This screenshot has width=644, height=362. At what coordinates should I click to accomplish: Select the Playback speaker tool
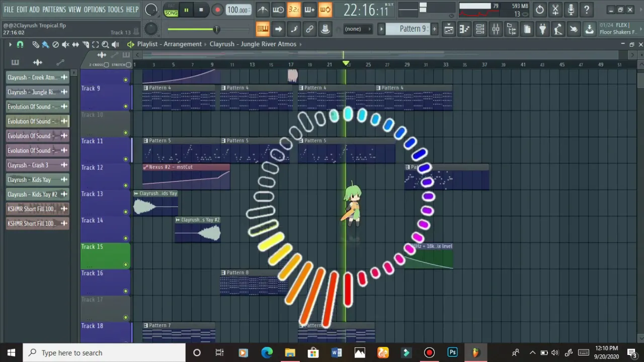tap(115, 44)
